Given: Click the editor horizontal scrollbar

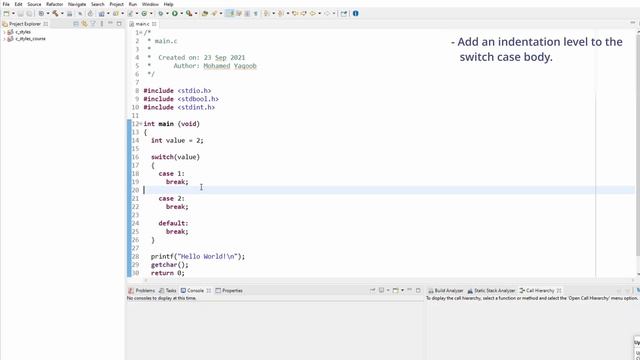Looking at the screenshot, I should click(390, 280).
